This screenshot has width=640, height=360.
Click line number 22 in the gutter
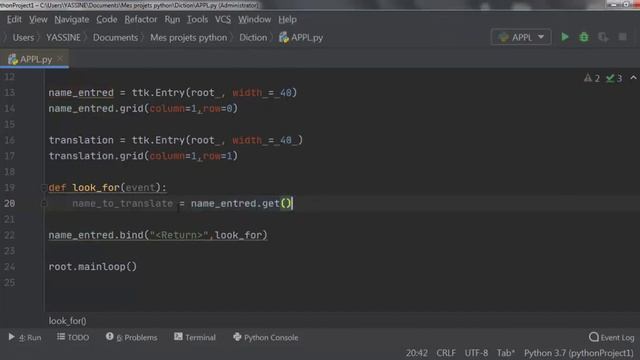click(9, 235)
